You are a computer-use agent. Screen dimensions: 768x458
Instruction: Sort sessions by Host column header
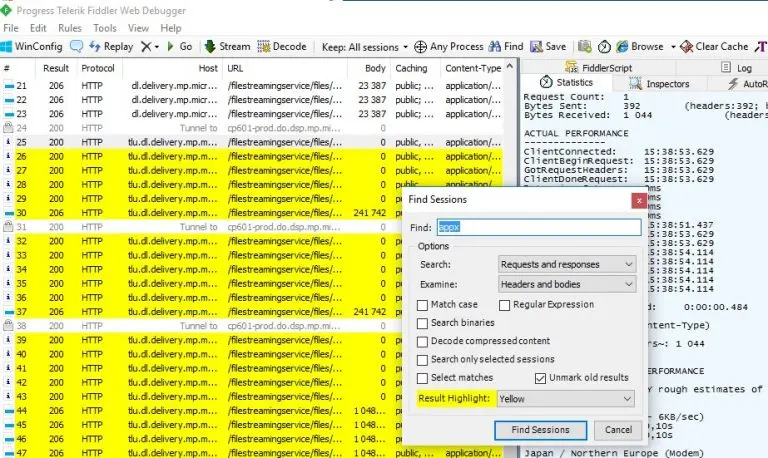[x=173, y=68]
